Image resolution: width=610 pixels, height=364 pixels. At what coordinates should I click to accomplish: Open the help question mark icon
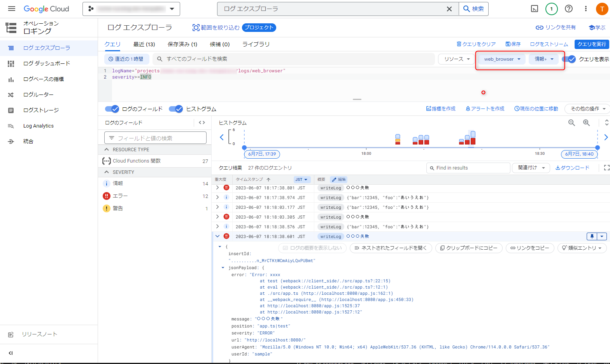pos(569,9)
